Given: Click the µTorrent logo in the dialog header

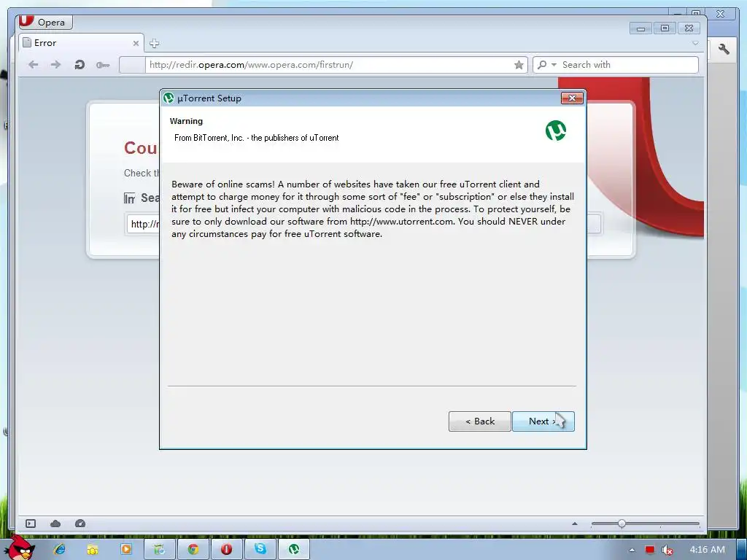Looking at the screenshot, I should pyautogui.click(x=555, y=131).
